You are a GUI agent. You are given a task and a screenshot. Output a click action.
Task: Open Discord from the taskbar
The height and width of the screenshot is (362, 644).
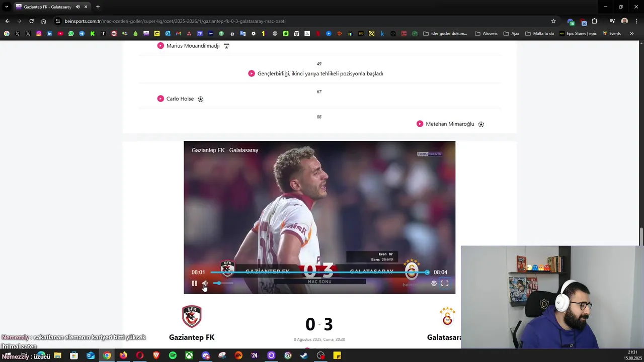205,355
